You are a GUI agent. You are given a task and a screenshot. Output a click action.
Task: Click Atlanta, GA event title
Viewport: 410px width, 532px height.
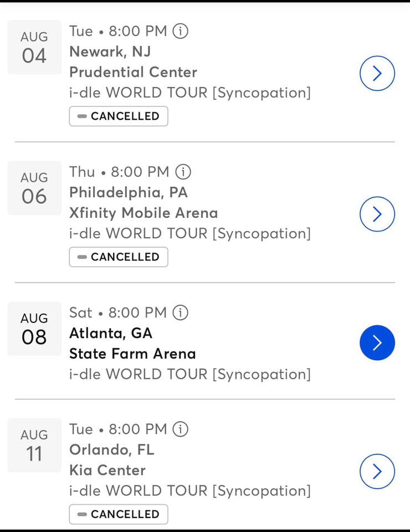pyautogui.click(x=111, y=333)
